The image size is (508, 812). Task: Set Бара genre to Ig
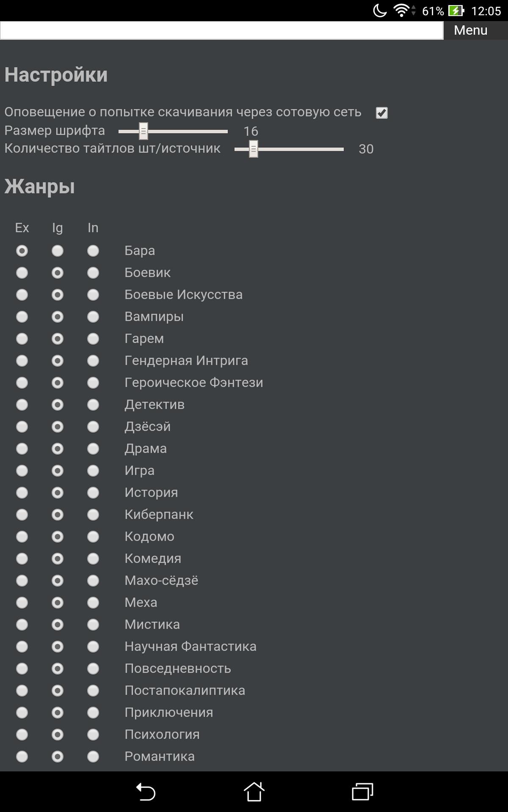point(58,251)
